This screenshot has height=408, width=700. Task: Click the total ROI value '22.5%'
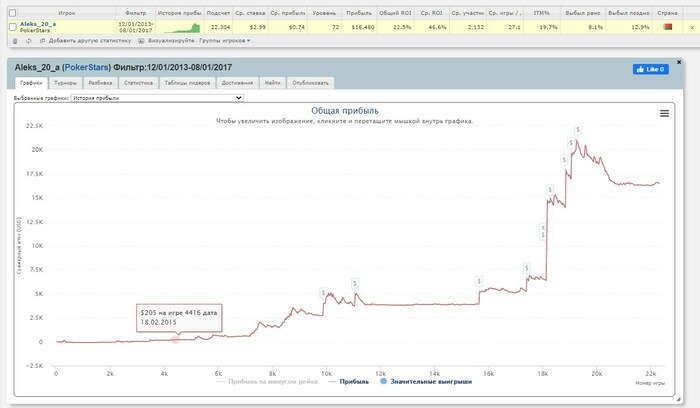click(x=402, y=27)
